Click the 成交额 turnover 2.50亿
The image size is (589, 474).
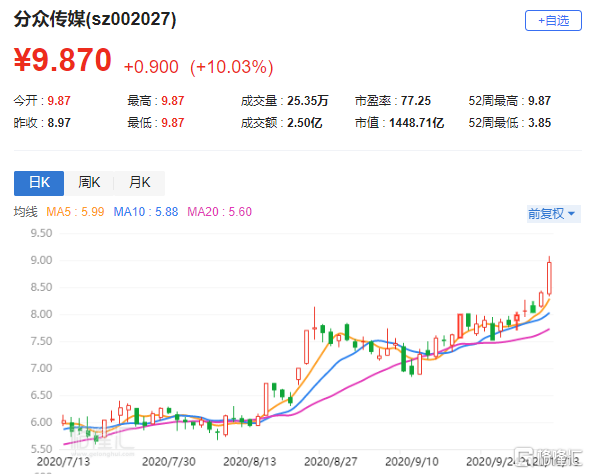305,123
